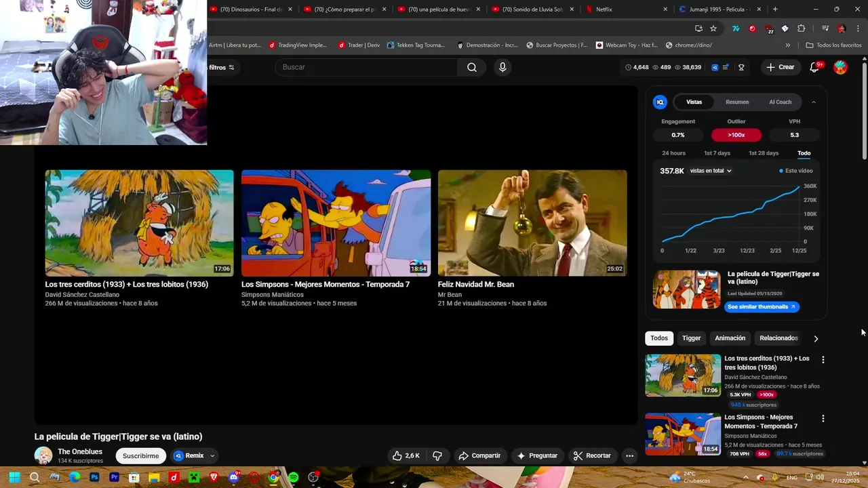Open Chrome three-dot menu
Screen dimensions: 868x488
coord(859,28)
